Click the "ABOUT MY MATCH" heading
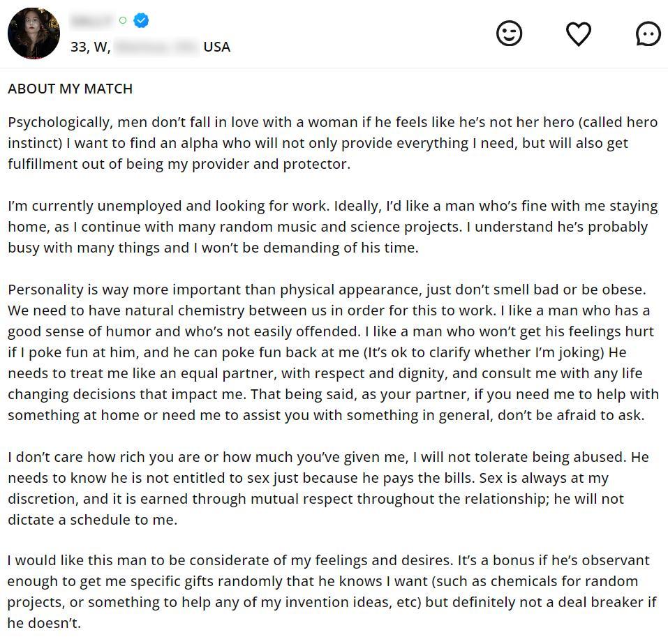 [70, 89]
